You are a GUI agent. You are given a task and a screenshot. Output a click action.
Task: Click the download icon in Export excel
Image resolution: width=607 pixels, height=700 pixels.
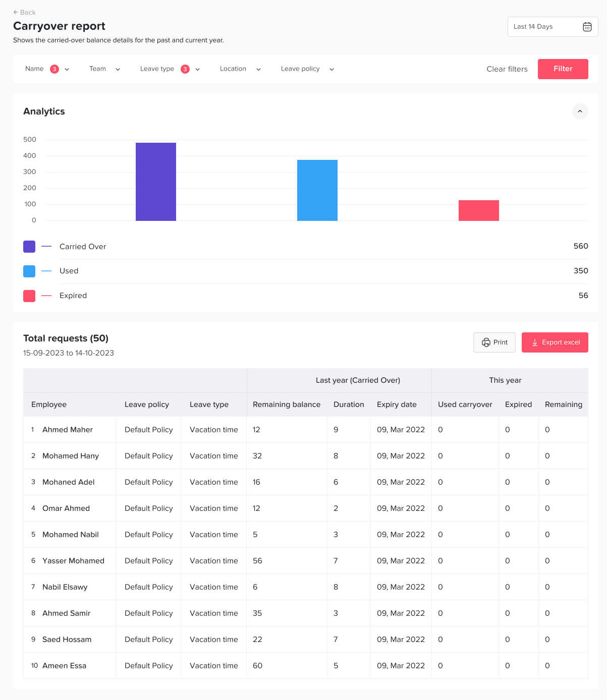535,342
